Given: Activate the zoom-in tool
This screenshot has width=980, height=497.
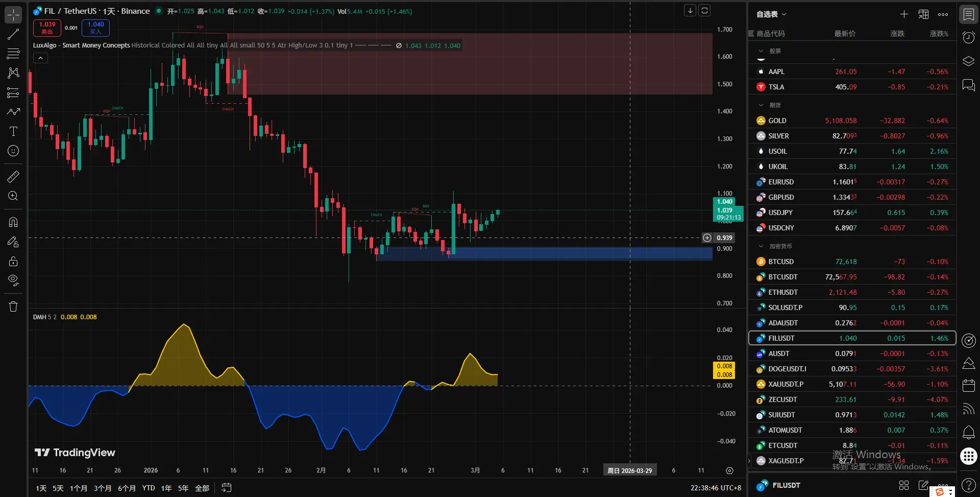Looking at the screenshot, I should tap(13, 196).
